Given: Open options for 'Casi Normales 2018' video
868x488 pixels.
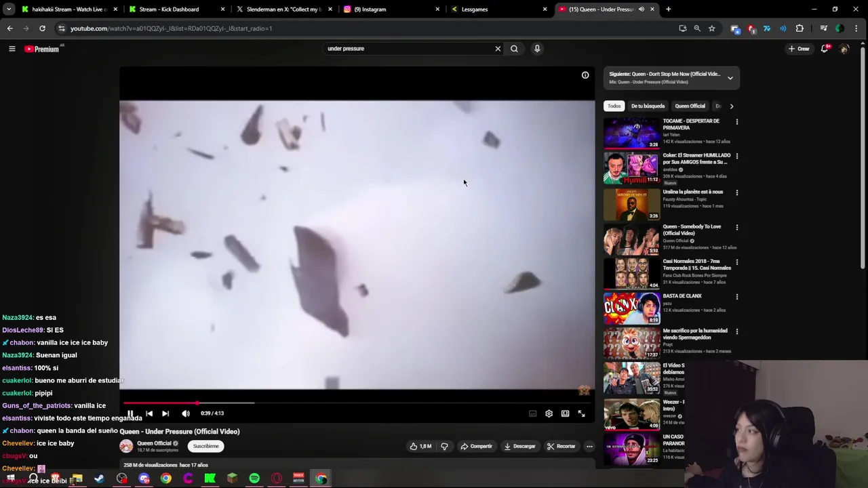Looking at the screenshot, I should click(737, 262).
